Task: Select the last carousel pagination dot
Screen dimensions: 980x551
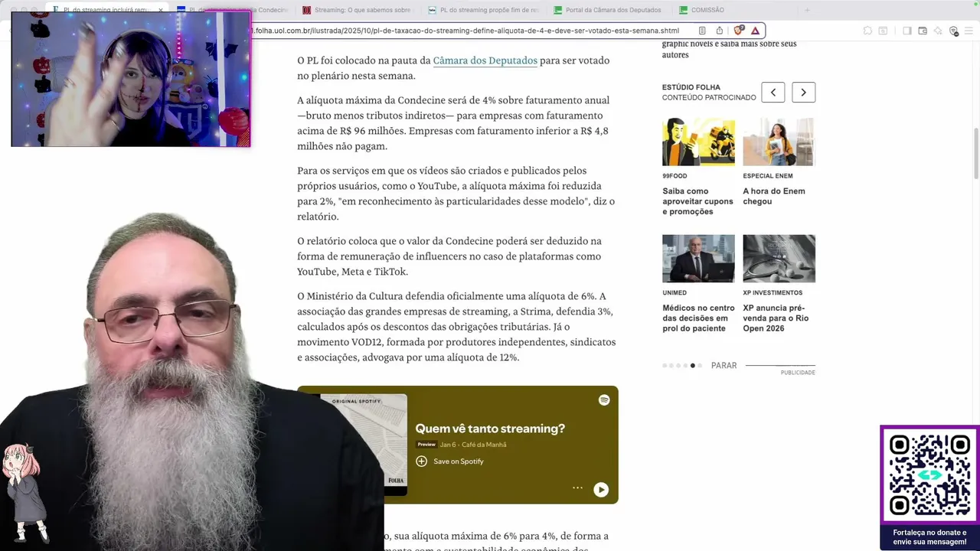Action: [x=700, y=366]
